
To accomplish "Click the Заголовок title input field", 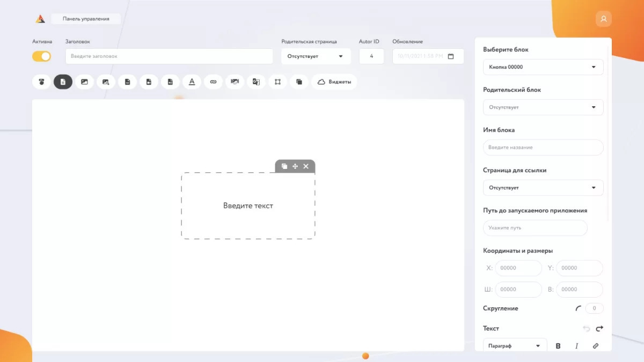I will coord(169,56).
